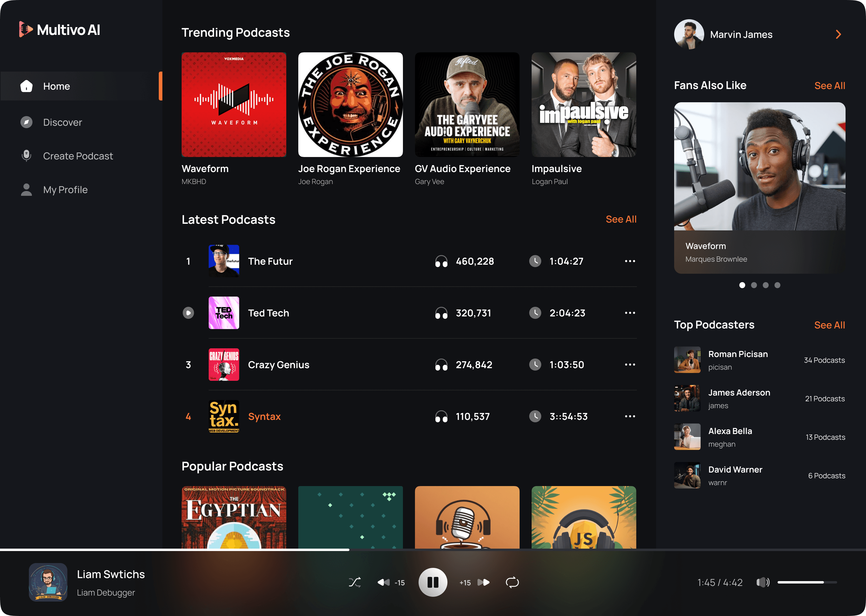
Task: Open more options for Ted Tech
Action: (630, 313)
